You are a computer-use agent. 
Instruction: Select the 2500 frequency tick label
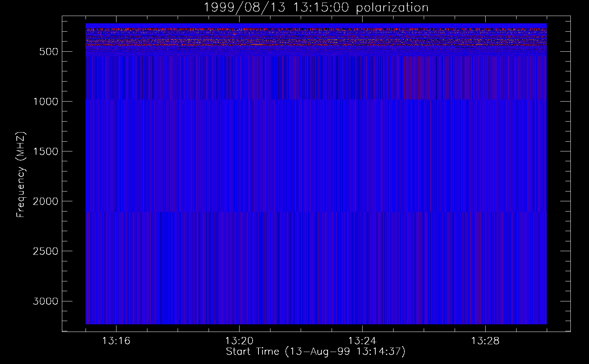point(46,251)
